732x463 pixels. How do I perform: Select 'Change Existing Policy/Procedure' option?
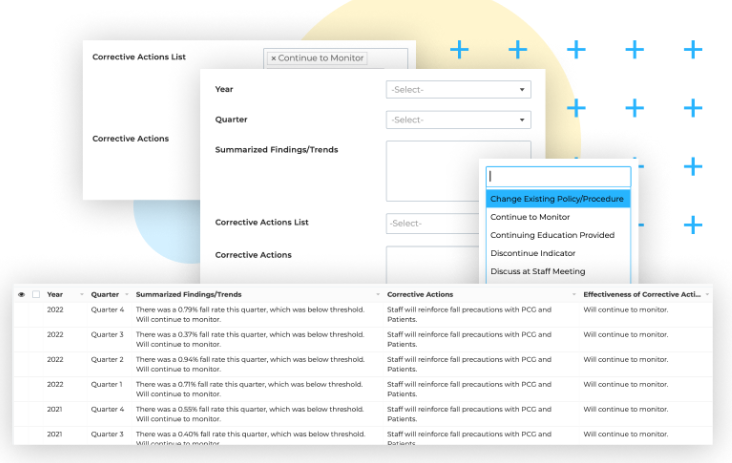pyautogui.click(x=557, y=199)
